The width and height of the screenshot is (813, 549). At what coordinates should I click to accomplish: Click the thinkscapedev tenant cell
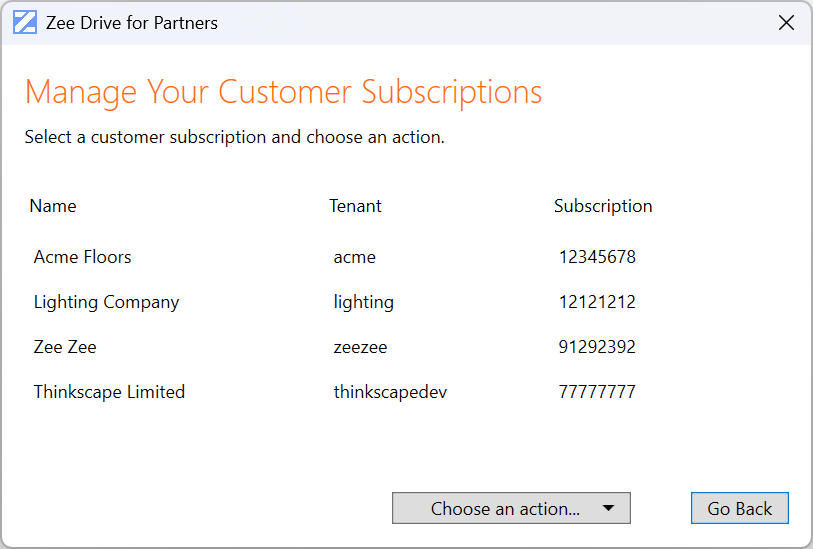(390, 392)
